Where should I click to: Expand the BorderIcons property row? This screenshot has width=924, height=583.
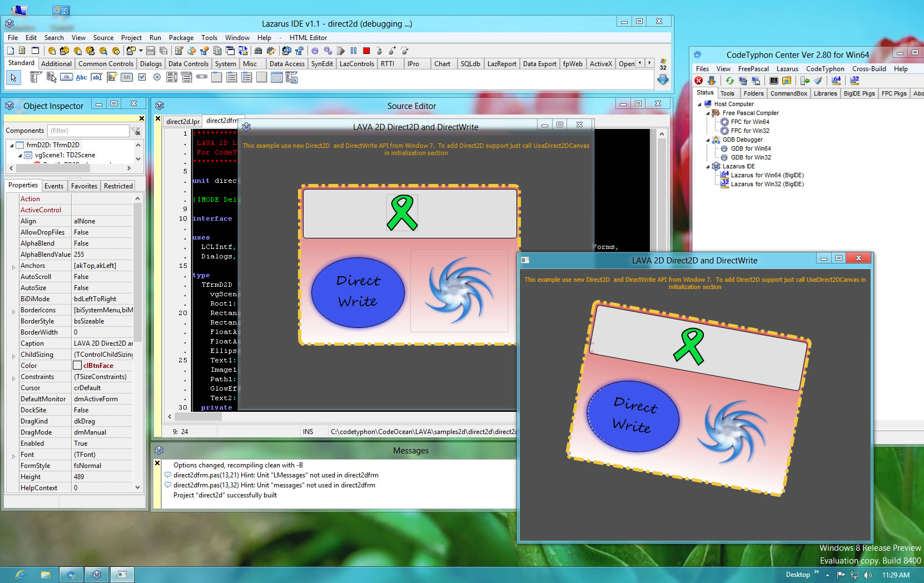13,312
